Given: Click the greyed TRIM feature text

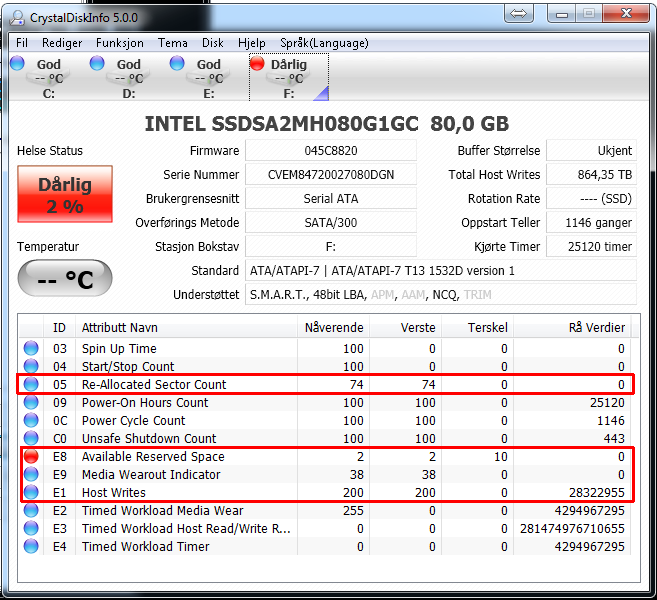Looking at the screenshot, I should coord(478,295).
